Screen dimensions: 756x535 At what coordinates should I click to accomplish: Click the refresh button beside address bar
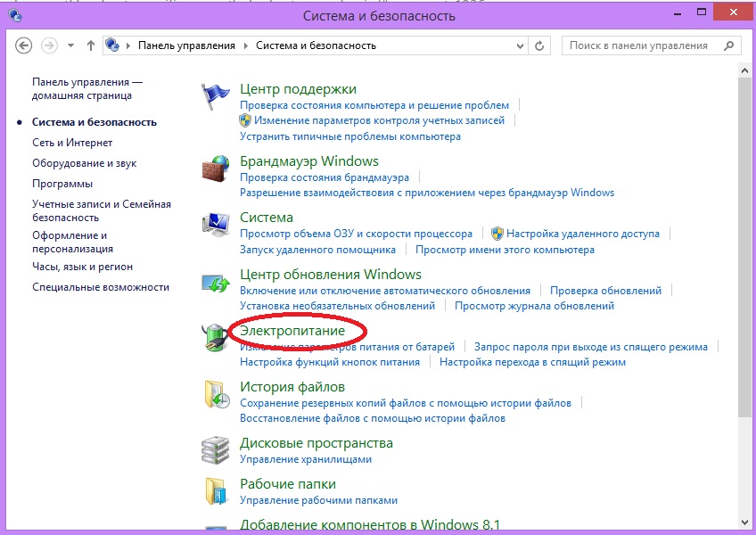coord(539,45)
